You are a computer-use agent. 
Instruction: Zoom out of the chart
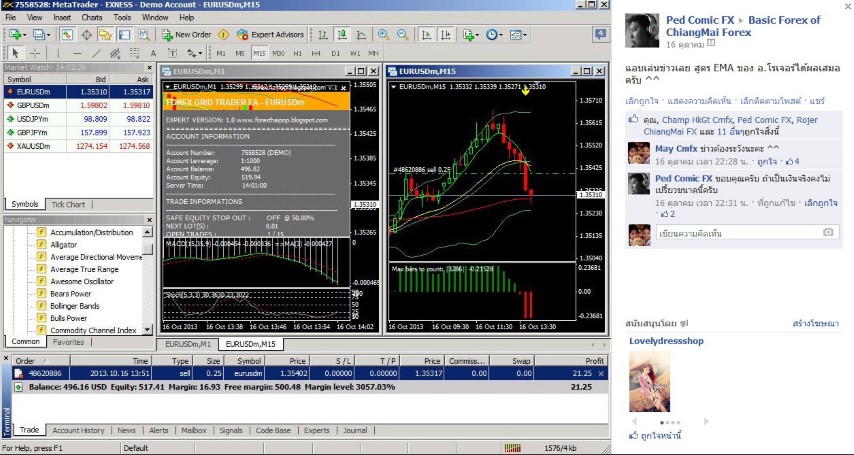point(402,34)
